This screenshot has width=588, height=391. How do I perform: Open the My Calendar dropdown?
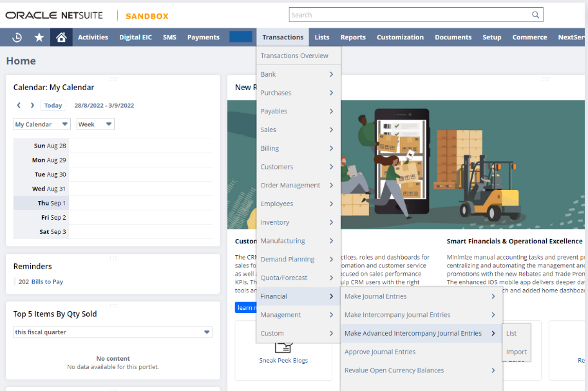42,124
